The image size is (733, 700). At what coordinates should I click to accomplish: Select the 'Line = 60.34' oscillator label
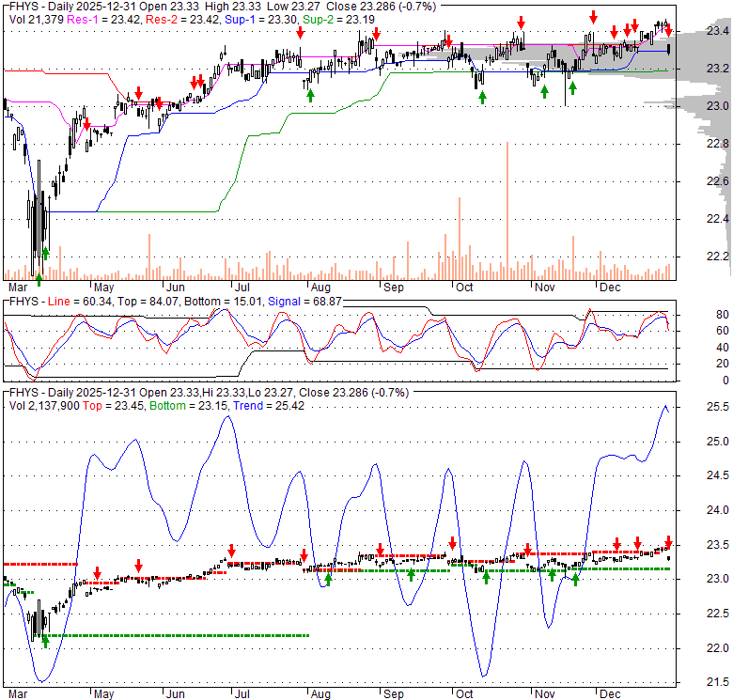pos(80,302)
